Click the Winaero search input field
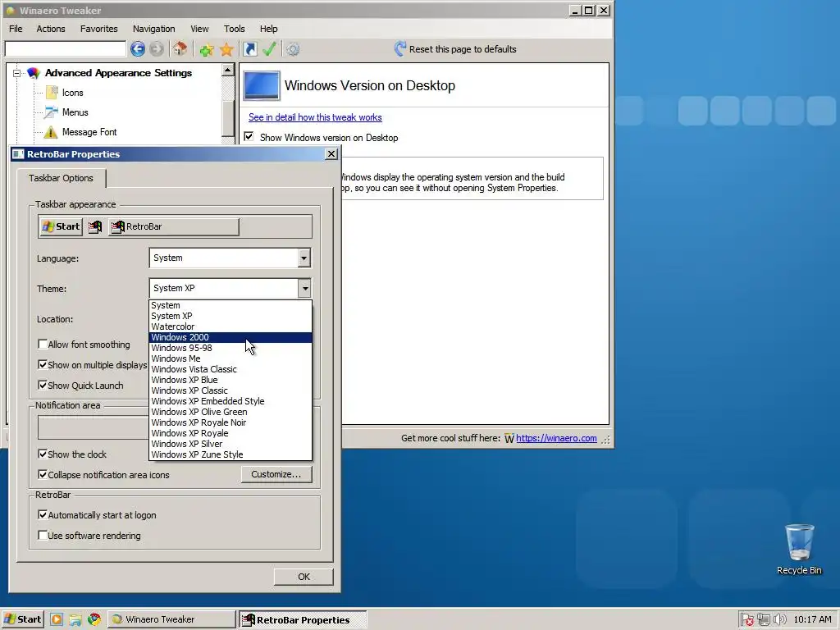Screen dimensions: 840x630 coord(66,49)
